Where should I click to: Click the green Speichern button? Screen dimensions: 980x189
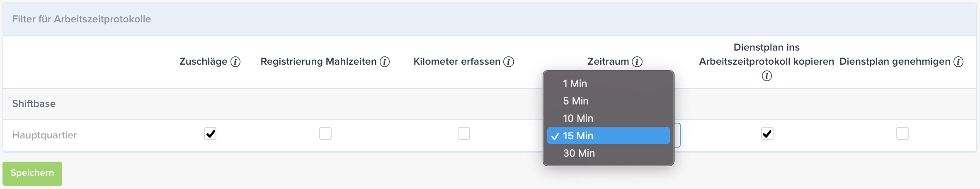click(32, 173)
